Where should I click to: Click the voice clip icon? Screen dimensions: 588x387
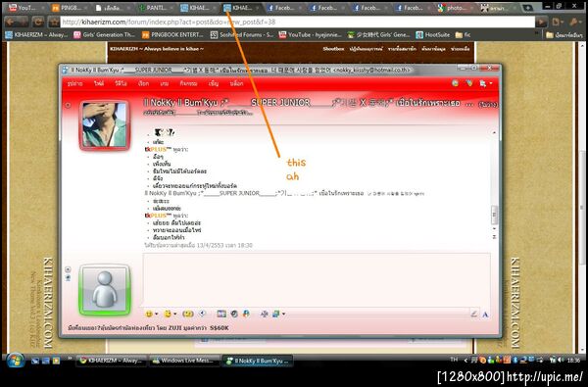203,314
